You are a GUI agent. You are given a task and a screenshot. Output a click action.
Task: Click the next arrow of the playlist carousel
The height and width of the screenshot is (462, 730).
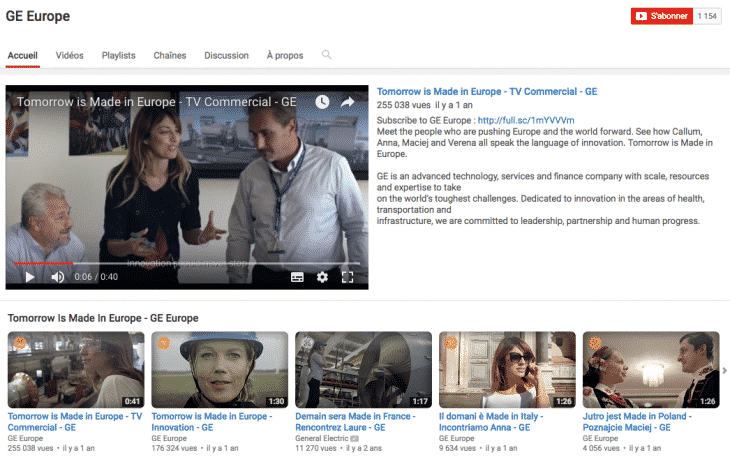[x=724, y=371]
